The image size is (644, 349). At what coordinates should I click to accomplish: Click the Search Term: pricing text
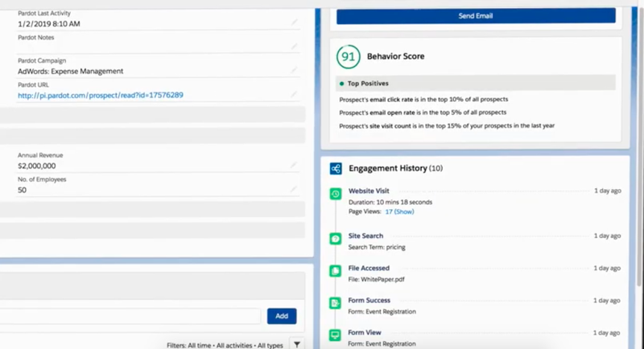pos(377,248)
